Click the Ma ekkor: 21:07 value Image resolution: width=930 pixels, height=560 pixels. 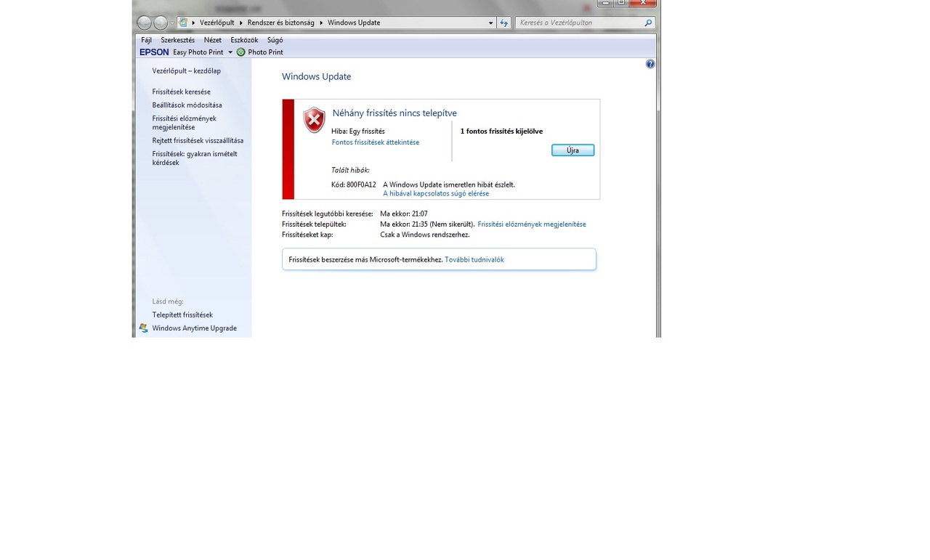404,214
